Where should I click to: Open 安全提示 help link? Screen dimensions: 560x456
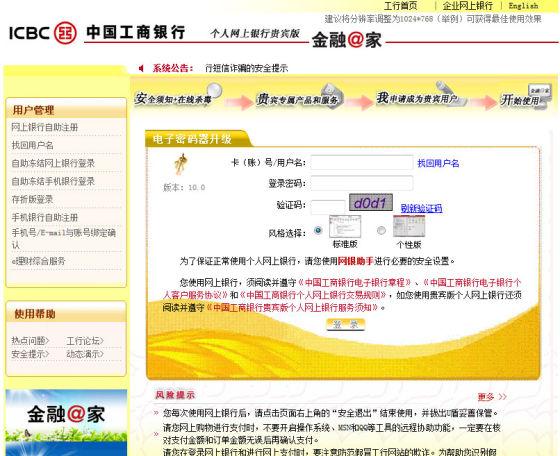pos(30,354)
